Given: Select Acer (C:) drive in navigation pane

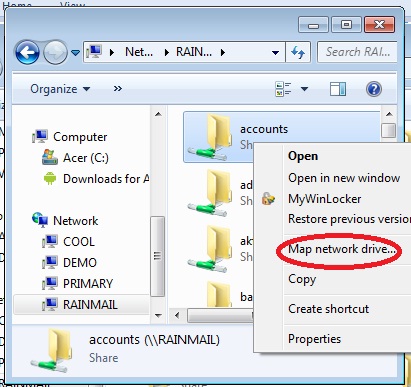Looking at the screenshot, I should click(x=75, y=158).
